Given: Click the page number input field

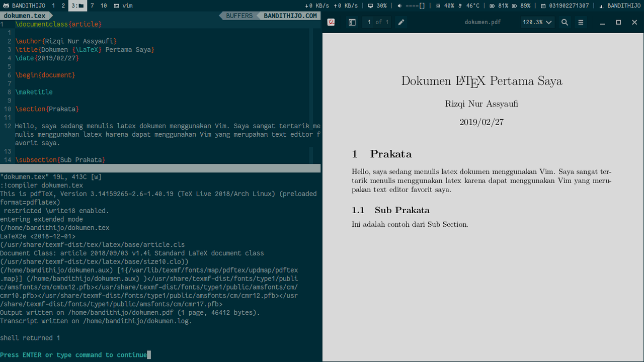Looking at the screenshot, I should tap(369, 22).
